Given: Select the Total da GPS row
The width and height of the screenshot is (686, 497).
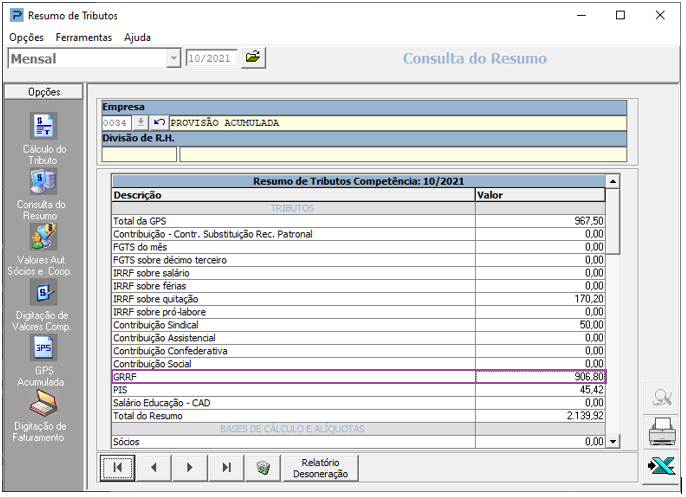Looking at the screenshot, I should [358, 221].
